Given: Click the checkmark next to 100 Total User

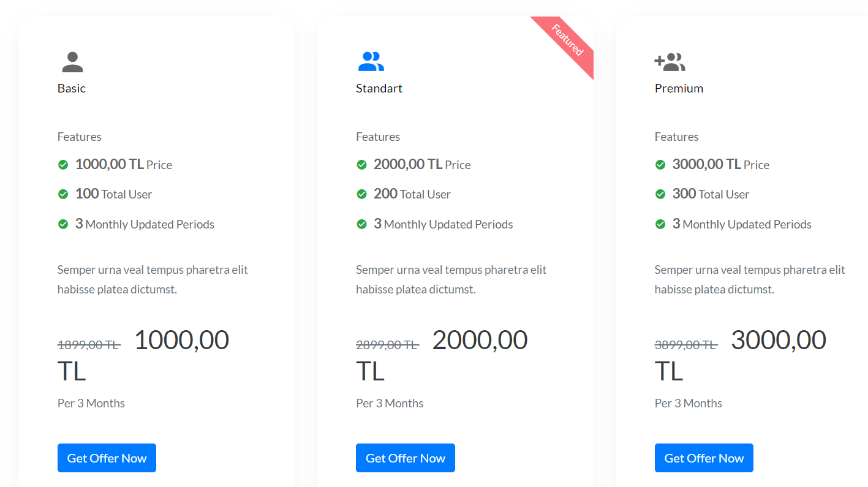Looking at the screenshot, I should tap(63, 194).
